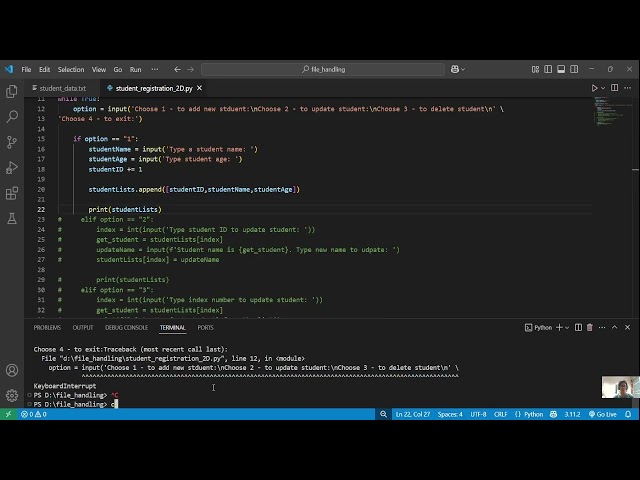The height and width of the screenshot is (480, 640).
Task: Toggle Panel layout icon in title bar
Action: click(561, 69)
